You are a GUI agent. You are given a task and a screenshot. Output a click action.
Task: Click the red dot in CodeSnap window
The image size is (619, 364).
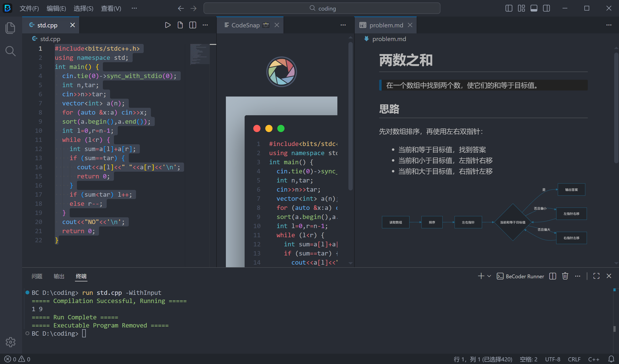257,128
